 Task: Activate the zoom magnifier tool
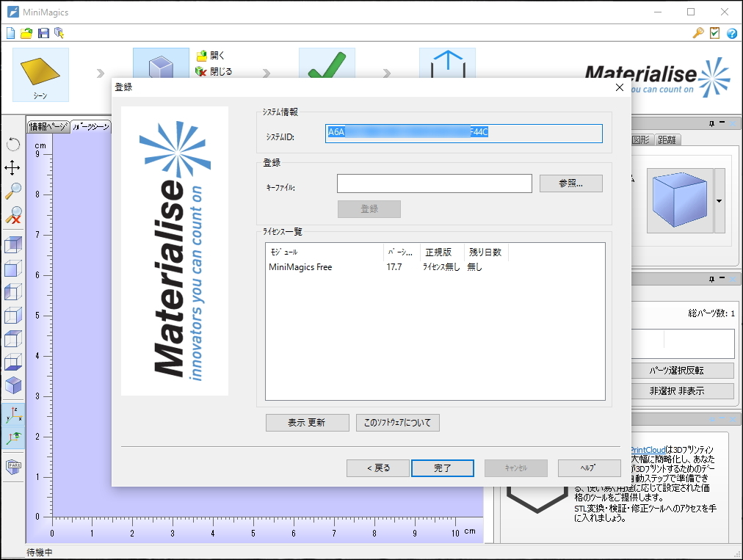point(12,192)
